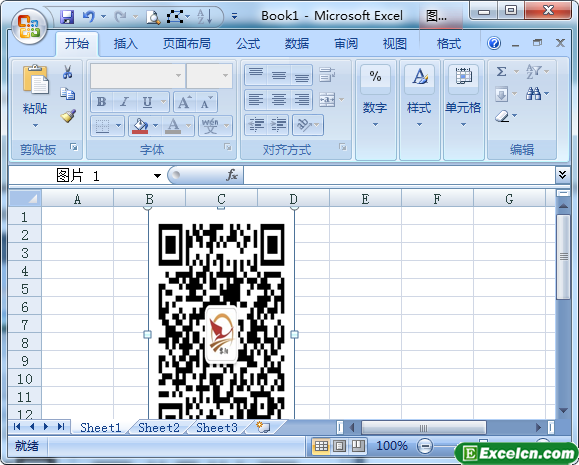Click the AutoSum sigma icon
This screenshot has width=579, height=465.
[501, 71]
